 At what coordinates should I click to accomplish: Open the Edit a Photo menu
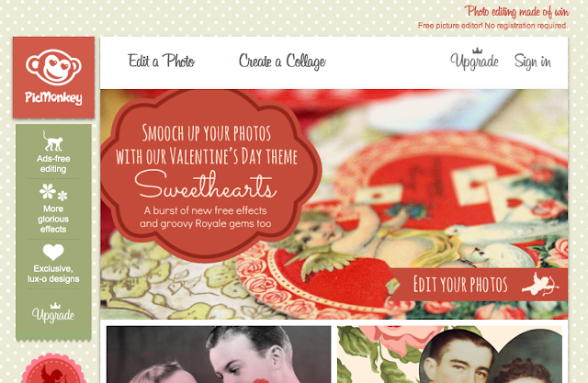(162, 62)
